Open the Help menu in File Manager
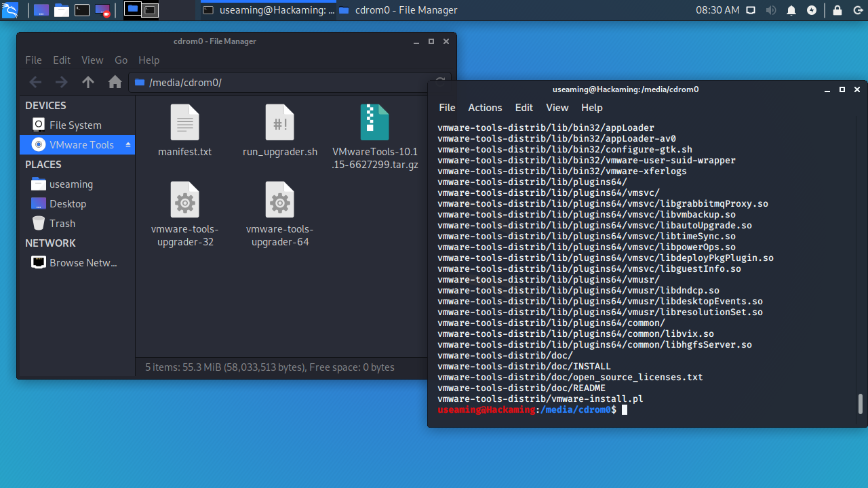This screenshot has width=868, height=488. point(149,60)
